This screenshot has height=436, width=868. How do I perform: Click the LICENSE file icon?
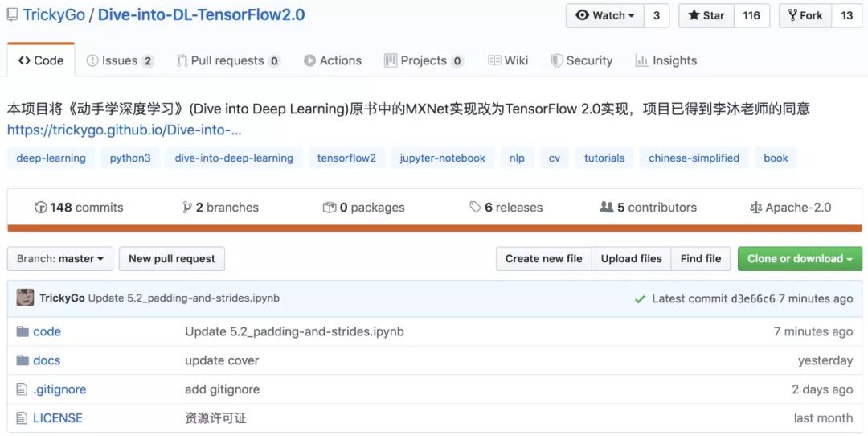23,418
